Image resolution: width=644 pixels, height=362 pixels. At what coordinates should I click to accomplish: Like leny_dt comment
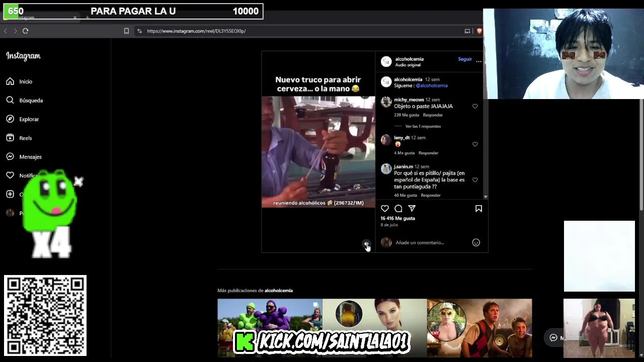(x=475, y=144)
